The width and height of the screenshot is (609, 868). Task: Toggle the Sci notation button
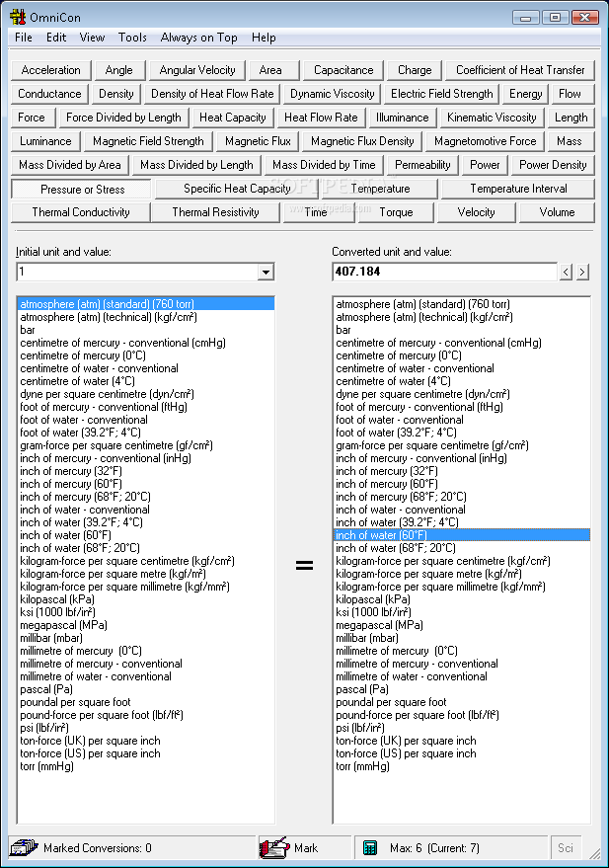(x=566, y=847)
